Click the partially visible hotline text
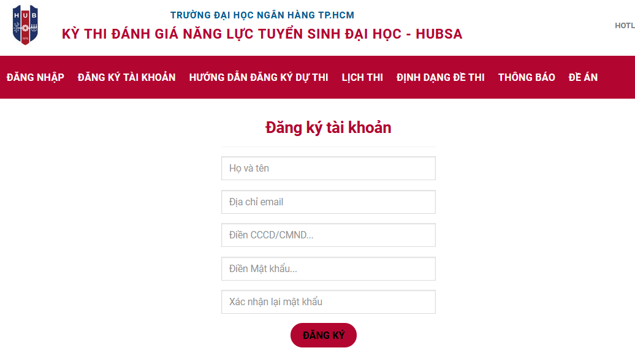The width and height of the screenshot is (635, 364). point(625,26)
